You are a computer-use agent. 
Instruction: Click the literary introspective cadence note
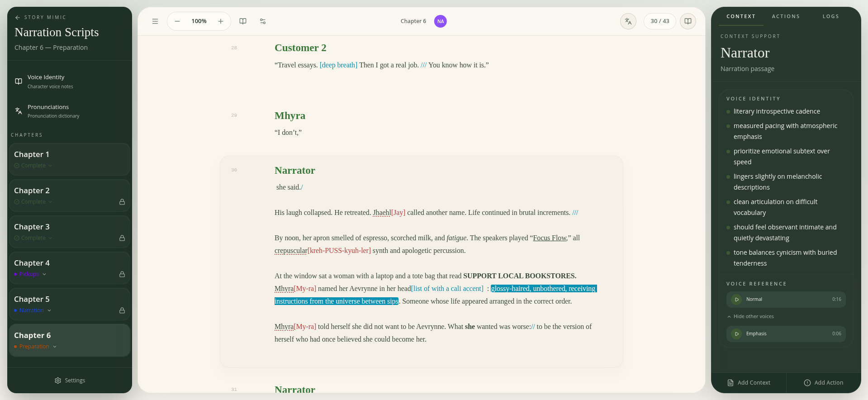click(x=777, y=111)
